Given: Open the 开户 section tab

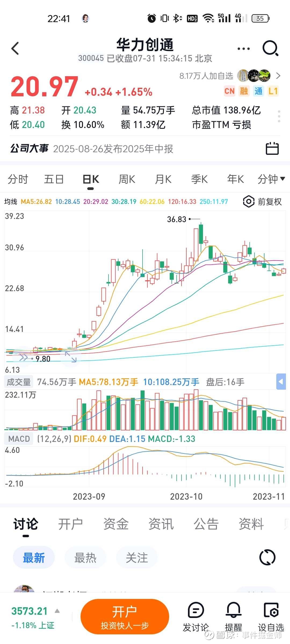Looking at the screenshot, I should (x=71, y=524).
